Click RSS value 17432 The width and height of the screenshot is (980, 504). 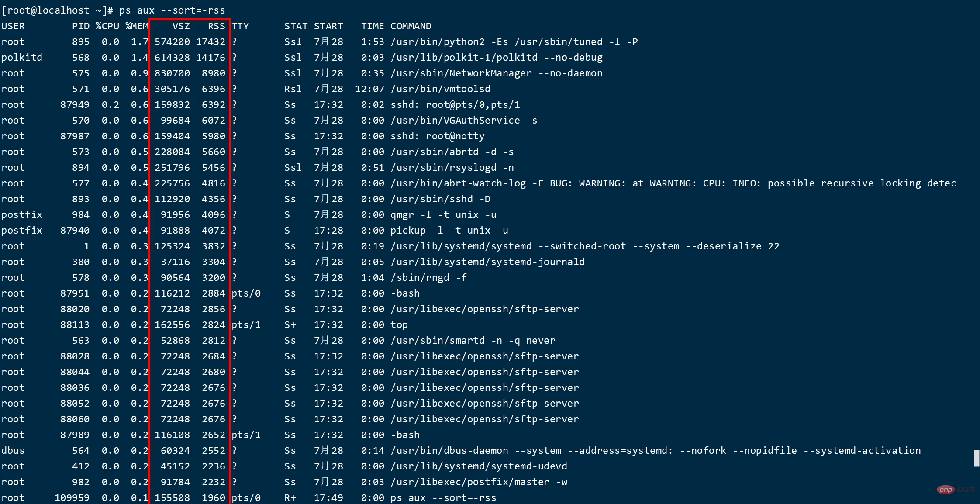coord(210,42)
